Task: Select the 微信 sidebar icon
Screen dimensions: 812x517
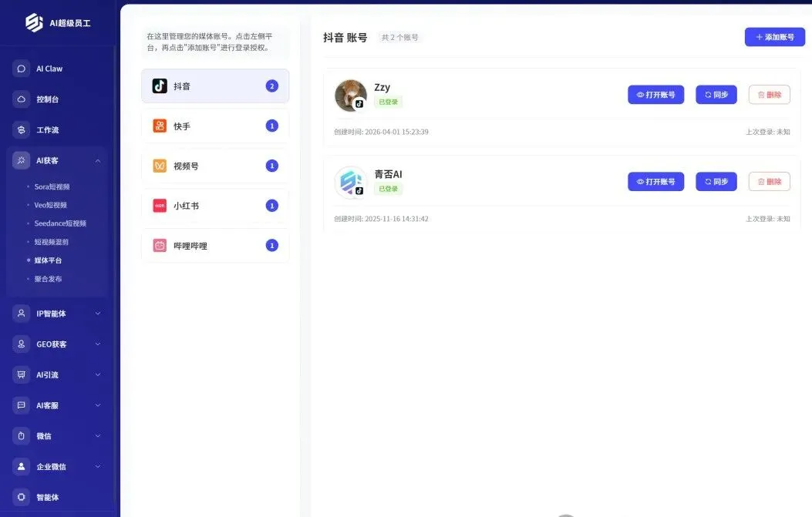Action: coord(22,435)
